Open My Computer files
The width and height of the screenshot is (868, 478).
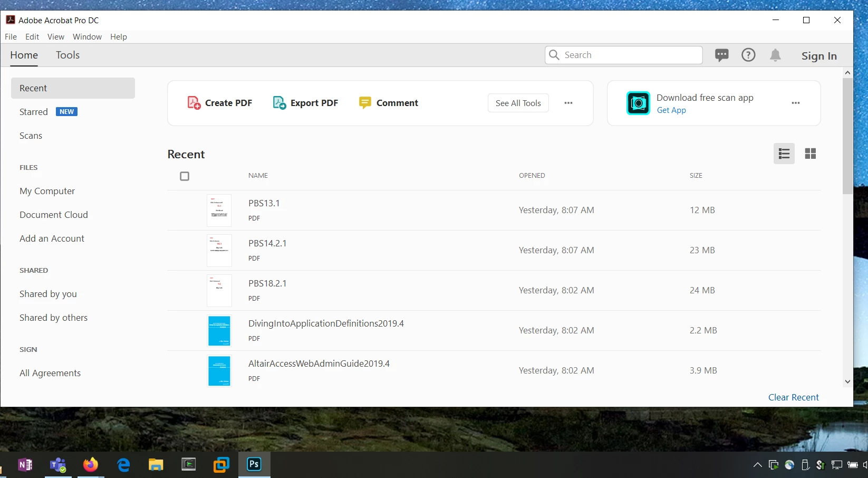pyautogui.click(x=47, y=191)
